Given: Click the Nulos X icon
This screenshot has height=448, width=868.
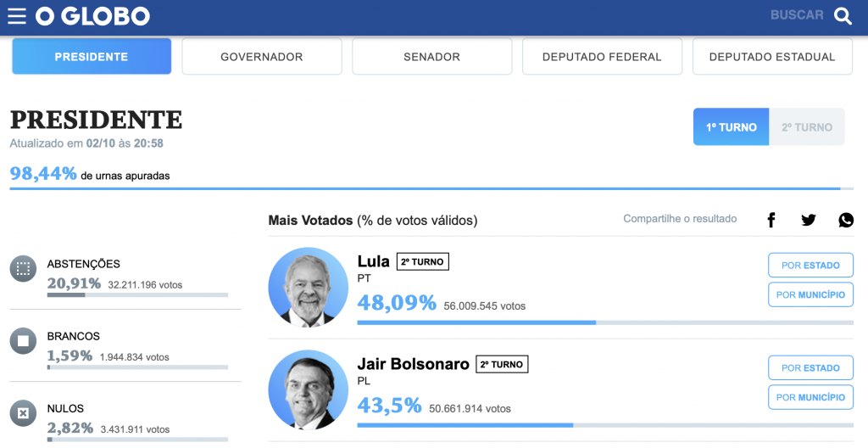Looking at the screenshot, I should [23, 413].
